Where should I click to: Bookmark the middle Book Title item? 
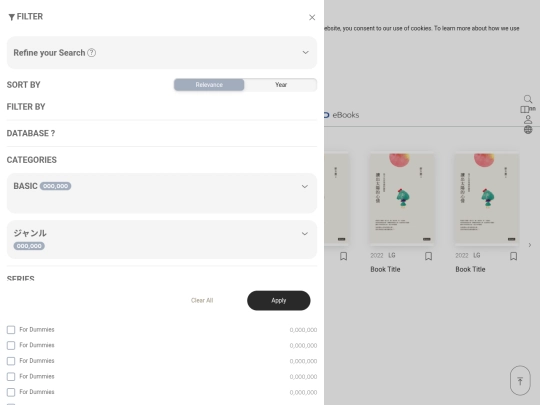coord(428,256)
